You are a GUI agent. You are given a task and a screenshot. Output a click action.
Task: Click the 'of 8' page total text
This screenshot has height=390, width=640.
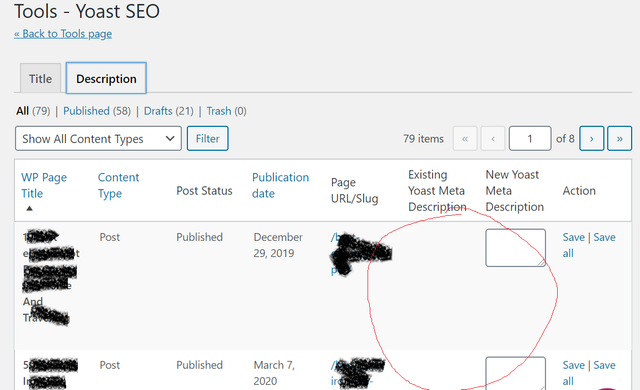[565, 139]
